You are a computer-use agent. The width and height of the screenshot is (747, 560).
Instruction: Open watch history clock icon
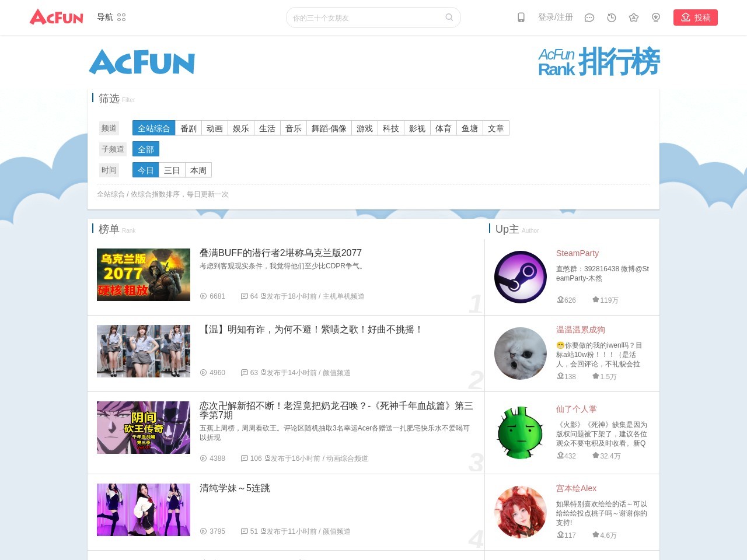point(612,17)
